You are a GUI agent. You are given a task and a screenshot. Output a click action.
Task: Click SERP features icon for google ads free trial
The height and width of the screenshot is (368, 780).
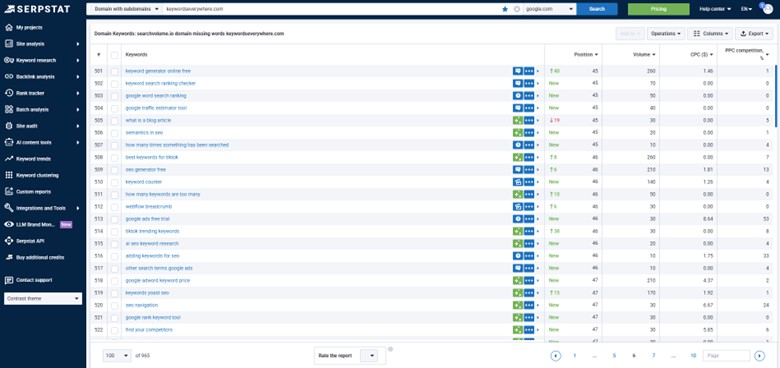click(x=517, y=219)
